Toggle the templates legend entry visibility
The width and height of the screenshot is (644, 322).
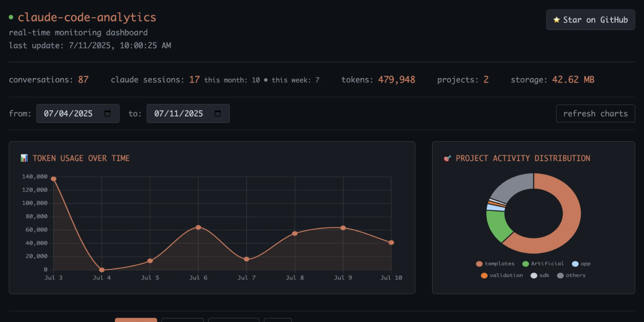coord(492,263)
